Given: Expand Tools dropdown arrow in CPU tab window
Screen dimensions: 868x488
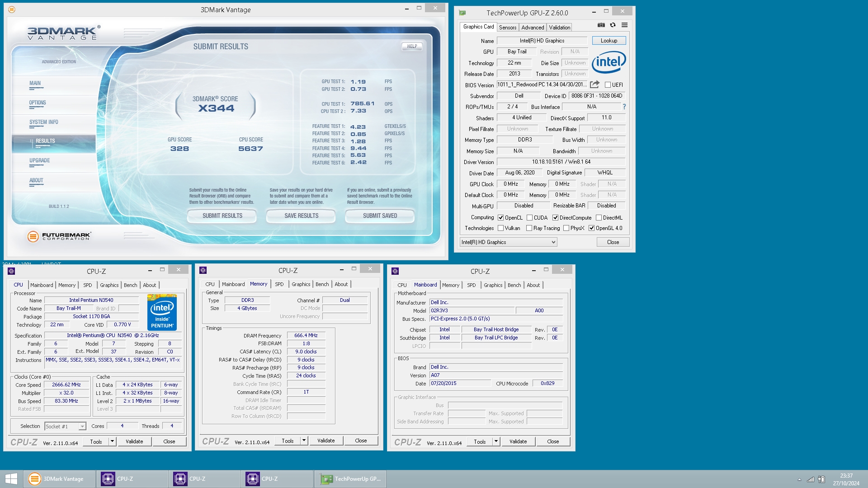Looking at the screenshot, I should point(112,441).
